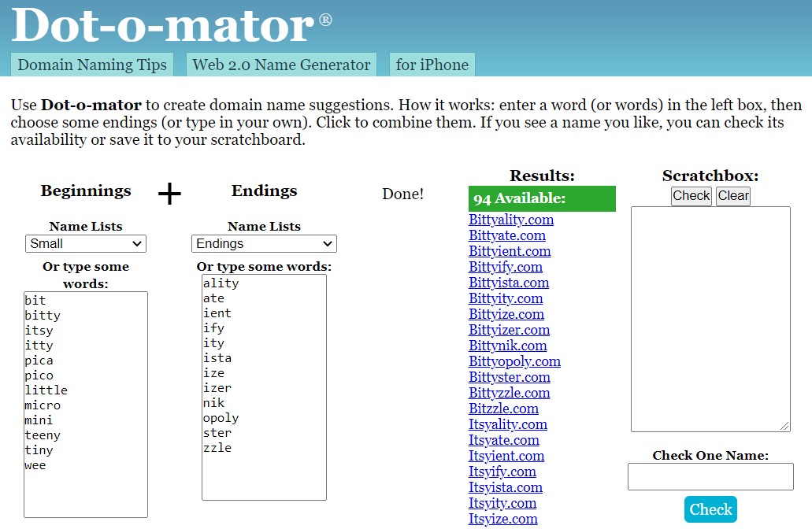The image size is (812, 529).
Task: Click the Scratchbox Check button
Action: (691, 196)
